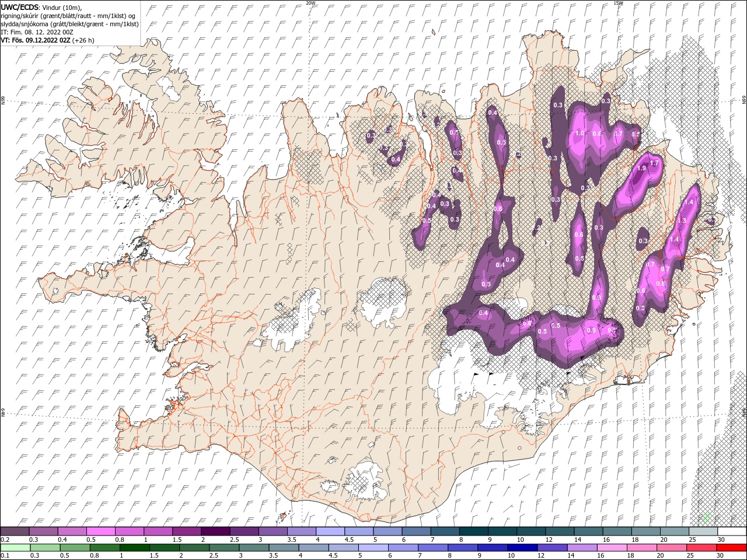The image size is (747, 560).
Task: Pick the dark purple 2 swatch, upper scale
Action: (215, 531)
